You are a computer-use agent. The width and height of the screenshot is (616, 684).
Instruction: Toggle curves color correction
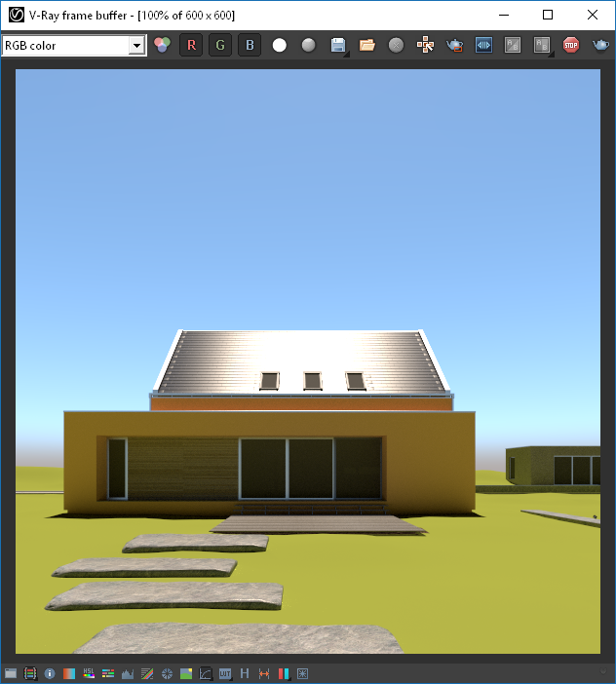147,673
